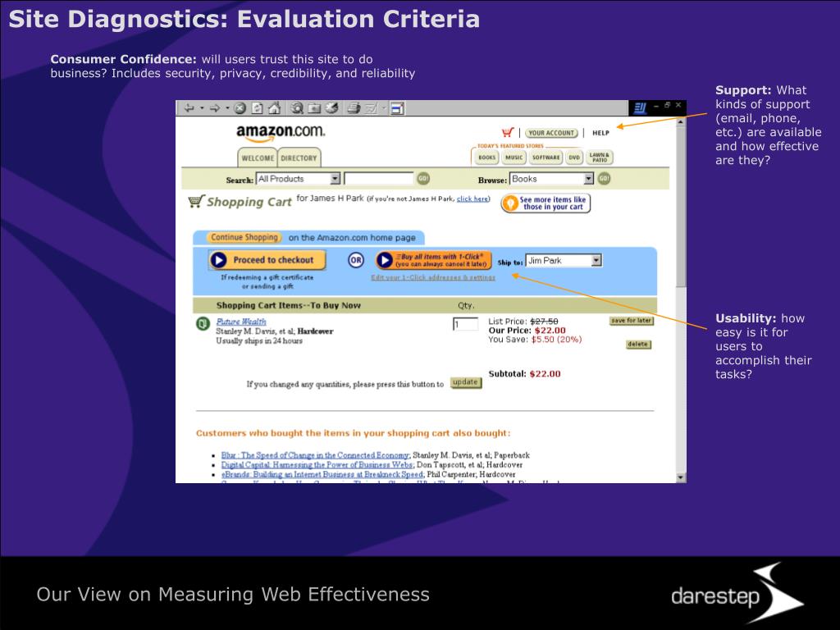Click the quantity field for Future Wealth
Image resolution: width=840 pixels, height=630 pixels.
(x=466, y=324)
